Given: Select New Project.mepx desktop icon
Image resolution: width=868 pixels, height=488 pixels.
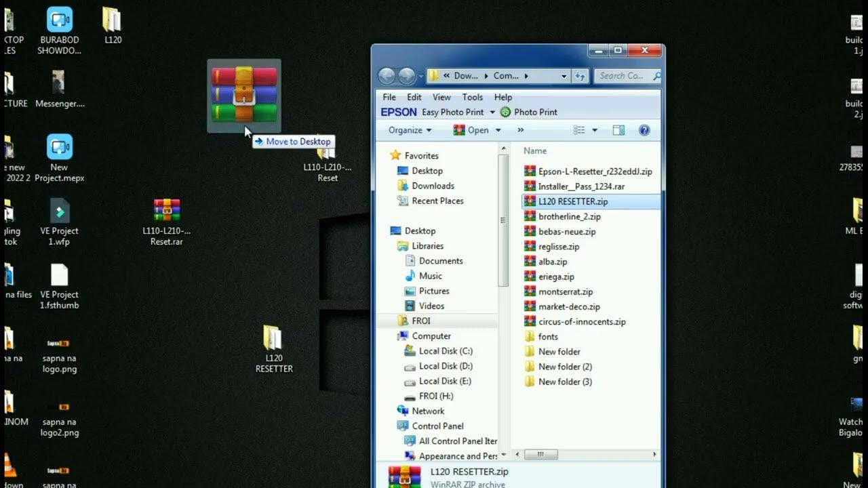Looking at the screenshot, I should pos(59,158).
